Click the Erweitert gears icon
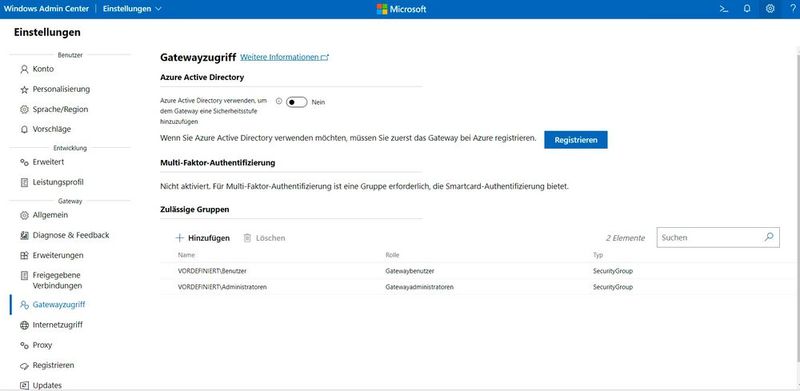The height and width of the screenshot is (391, 800). click(24, 162)
